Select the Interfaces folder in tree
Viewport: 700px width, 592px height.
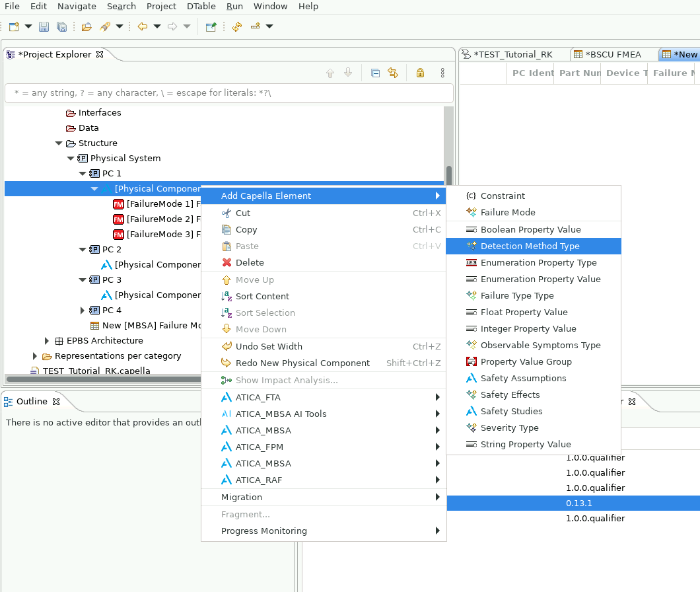[x=93, y=113]
